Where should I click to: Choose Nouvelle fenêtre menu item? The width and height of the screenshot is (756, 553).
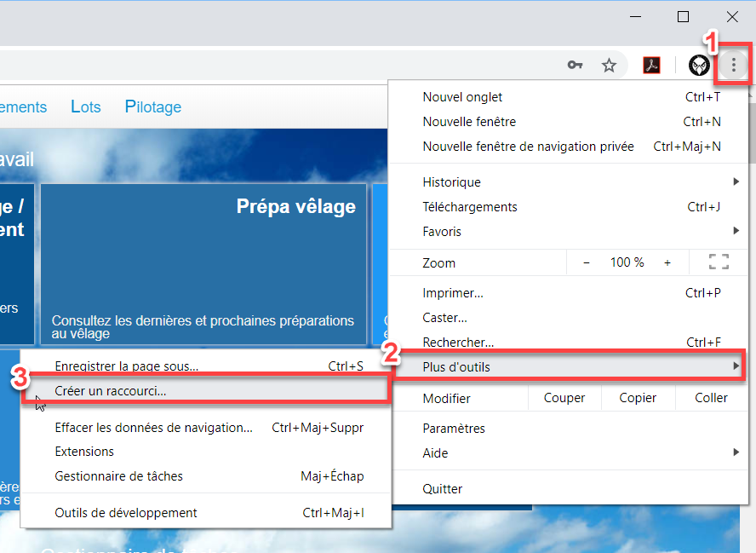tap(568, 122)
